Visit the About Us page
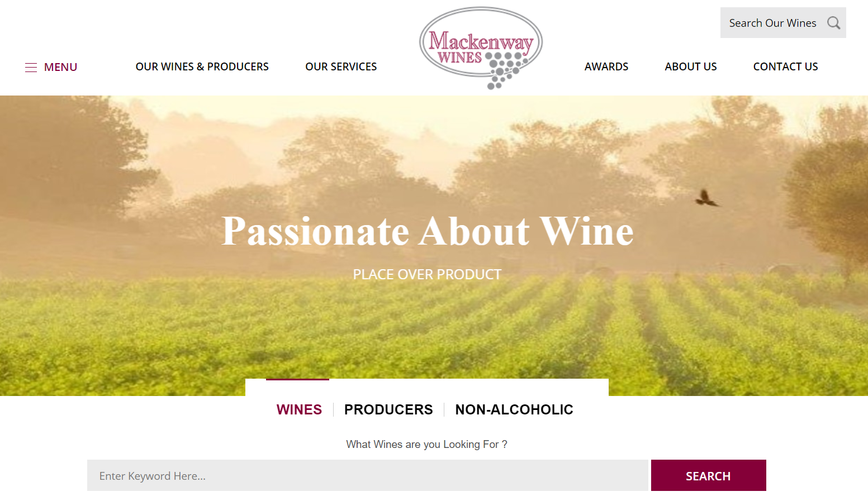Viewport: 868px width, 501px height. pos(691,66)
